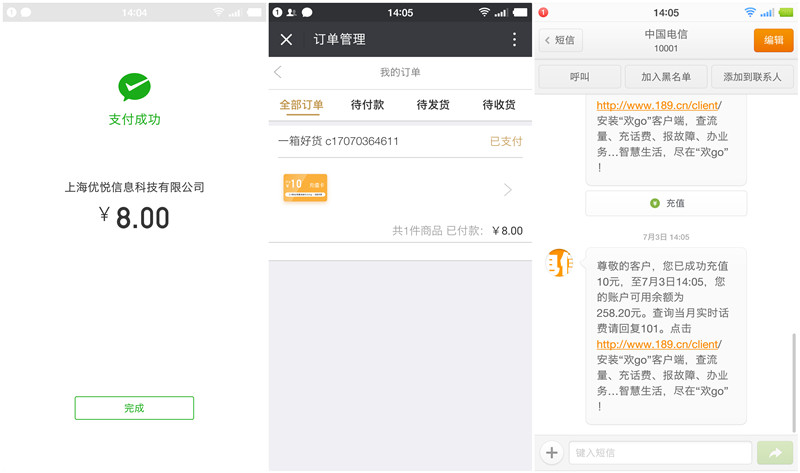Screen dimensions: 800x473
Task: Open the 待收货 tab
Action: (499, 105)
